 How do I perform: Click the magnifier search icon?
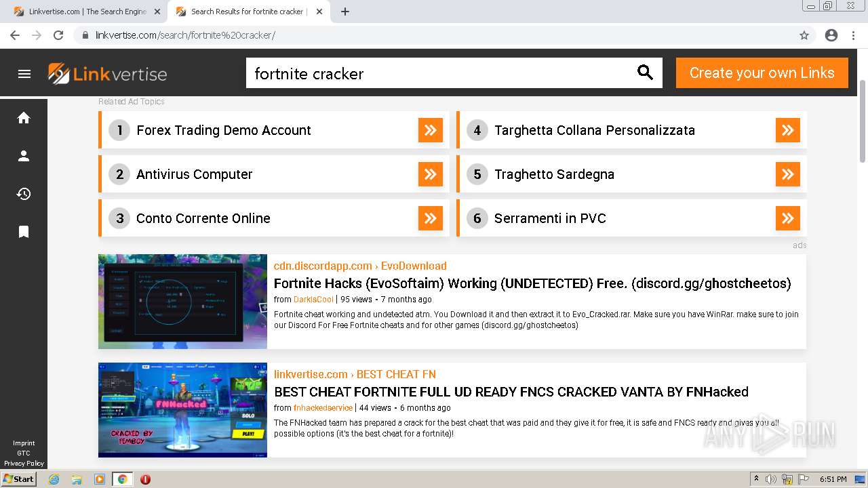645,73
